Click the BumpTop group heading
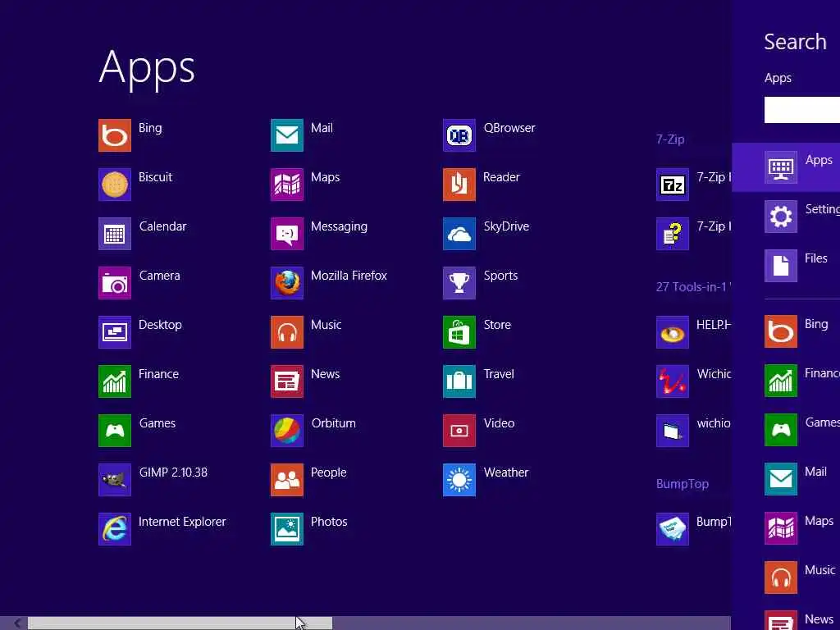 [x=682, y=484]
